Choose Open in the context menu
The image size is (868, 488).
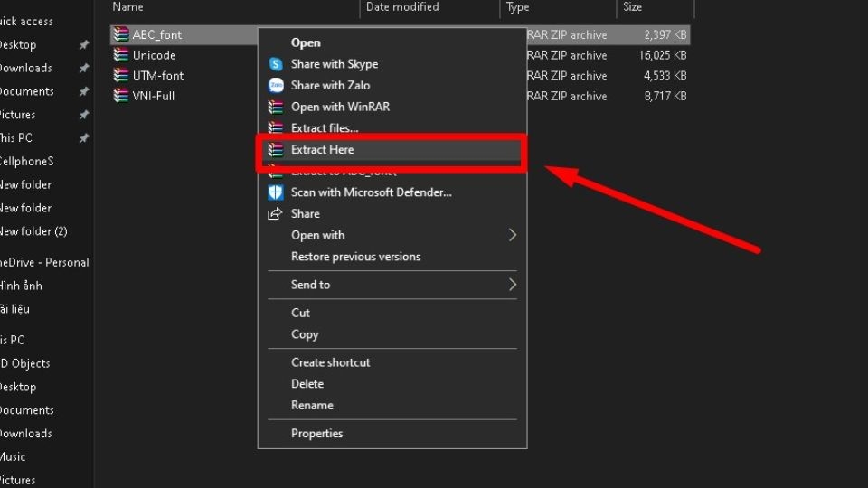coord(306,42)
